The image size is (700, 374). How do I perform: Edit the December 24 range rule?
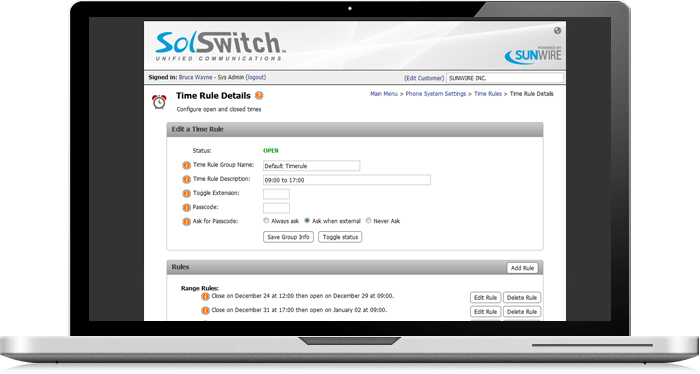[x=485, y=298]
